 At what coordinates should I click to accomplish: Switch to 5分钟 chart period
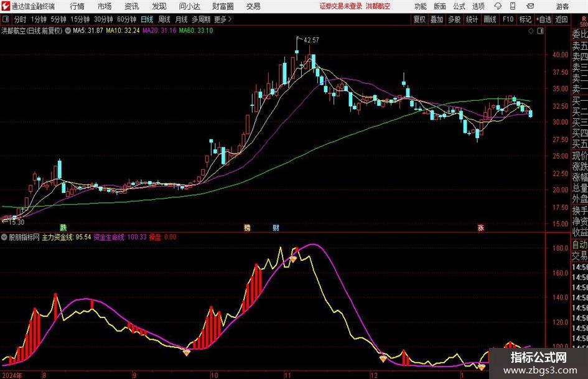(x=58, y=19)
